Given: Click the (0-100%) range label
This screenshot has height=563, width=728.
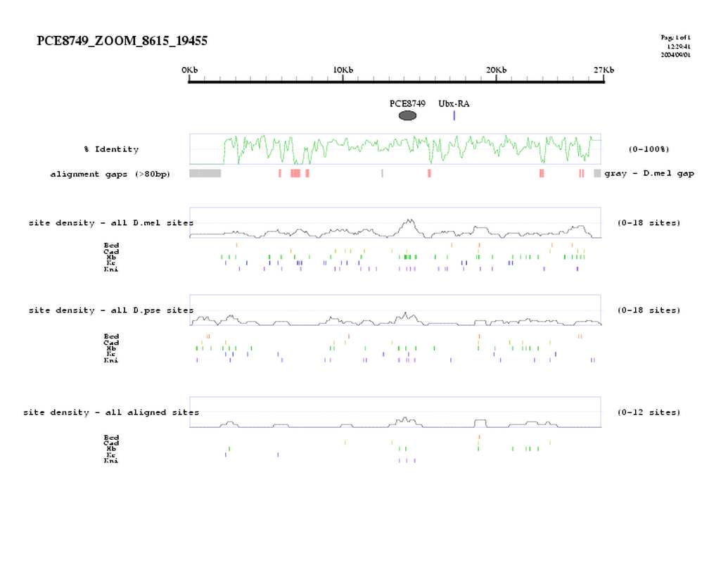Looking at the screenshot, I should 649,149.
